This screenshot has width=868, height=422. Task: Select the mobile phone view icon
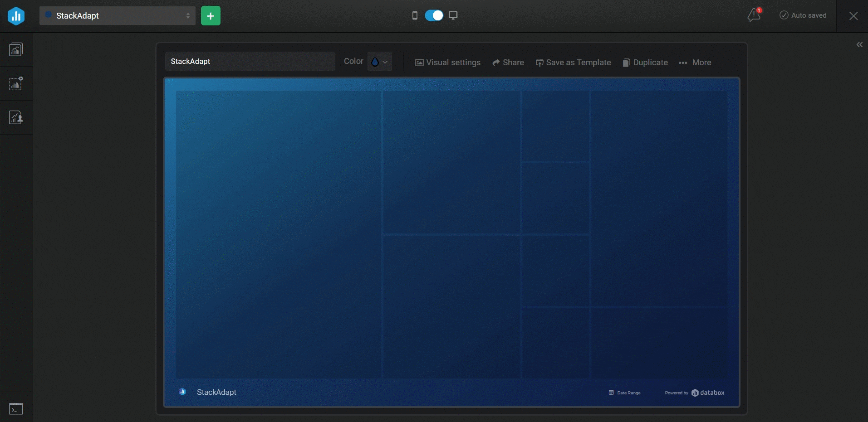tap(414, 16)
